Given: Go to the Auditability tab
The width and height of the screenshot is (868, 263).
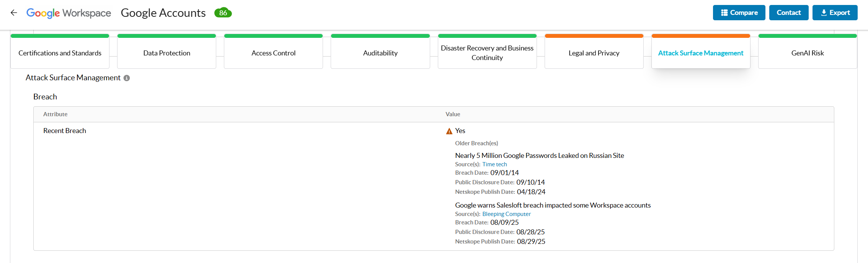Looking at the screenshot, I should click(x=380, y=52).
